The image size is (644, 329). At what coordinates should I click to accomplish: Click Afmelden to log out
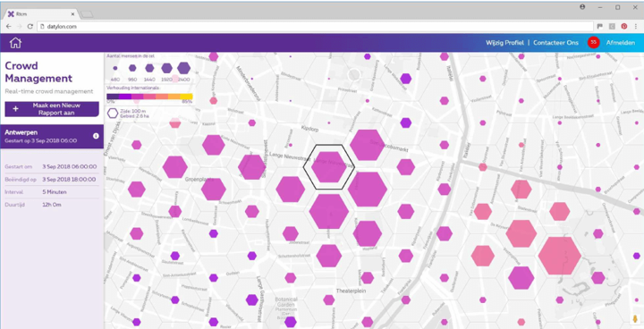pos(621,43)
